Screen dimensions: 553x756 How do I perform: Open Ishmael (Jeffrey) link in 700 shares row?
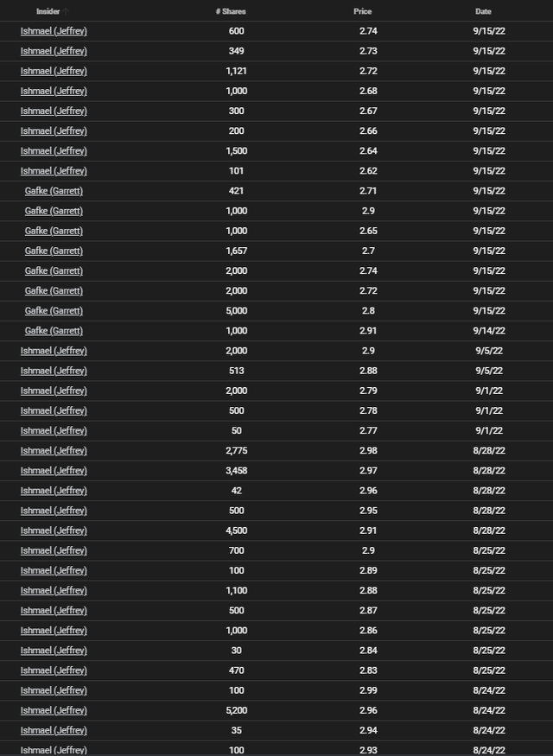[54, 551]
